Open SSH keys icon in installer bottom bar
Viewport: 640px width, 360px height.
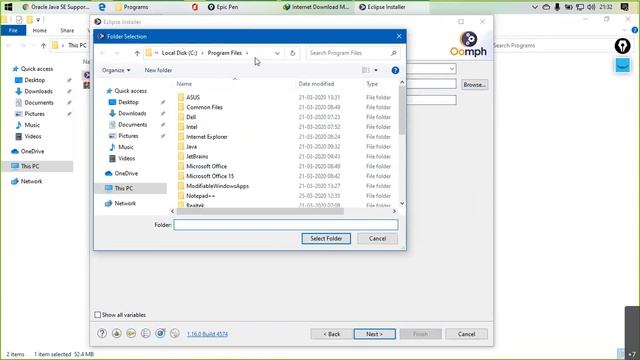point(131,333)
